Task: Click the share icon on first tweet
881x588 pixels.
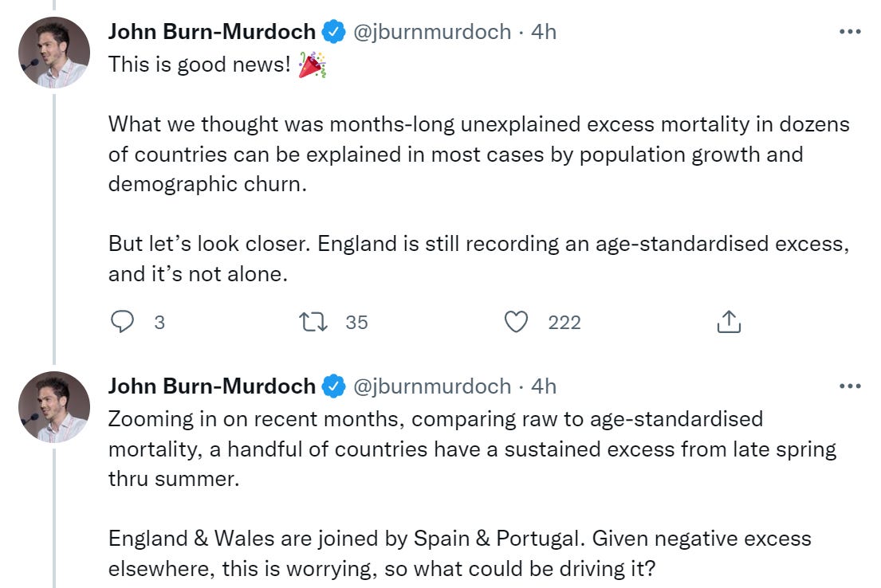Action: coord(729,322)
